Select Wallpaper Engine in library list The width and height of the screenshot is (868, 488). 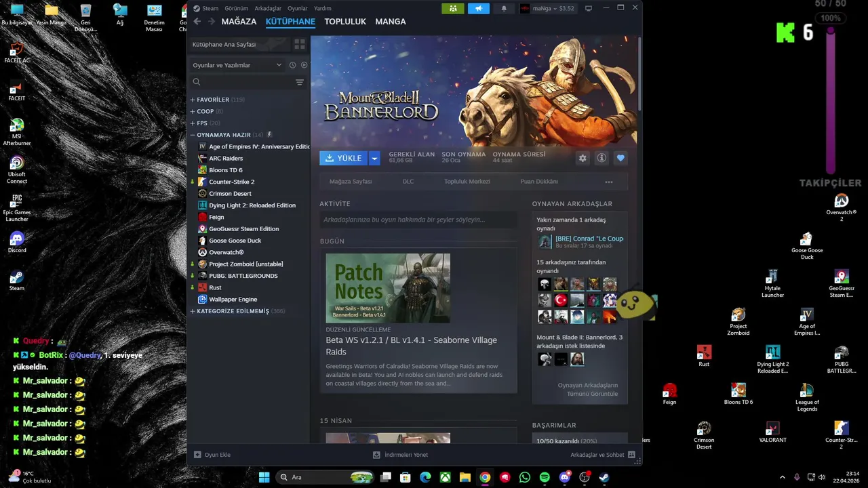(233, 300)
